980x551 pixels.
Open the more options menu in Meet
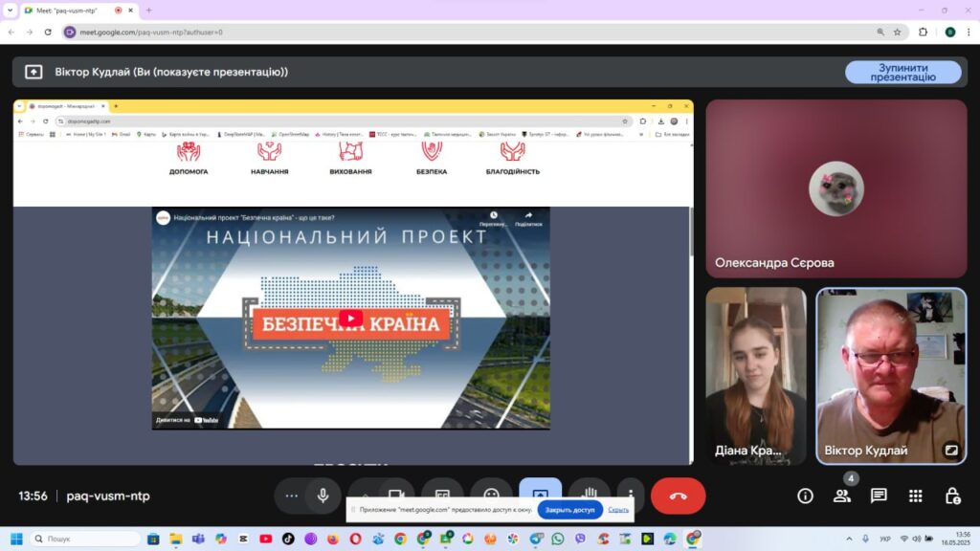click(632, 495)
